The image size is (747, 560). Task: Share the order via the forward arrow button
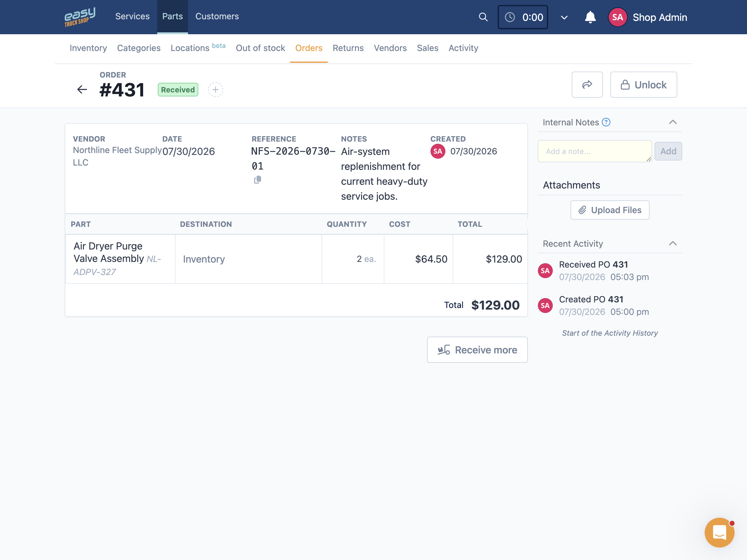[587, 85]
